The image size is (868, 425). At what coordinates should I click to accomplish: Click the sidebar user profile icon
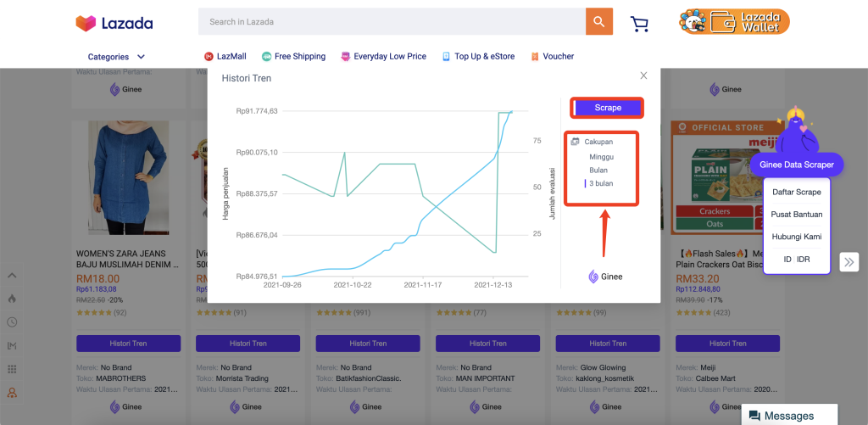pos(12,393)
